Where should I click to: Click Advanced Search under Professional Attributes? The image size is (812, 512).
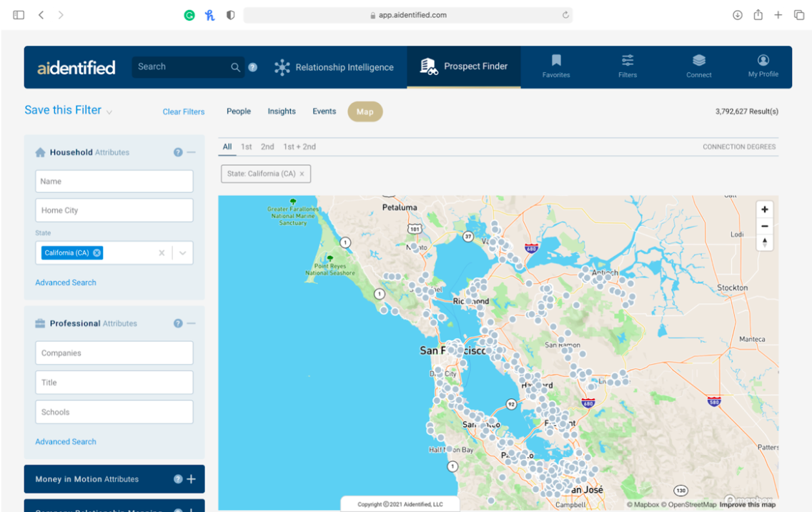(x=66, y=442)
